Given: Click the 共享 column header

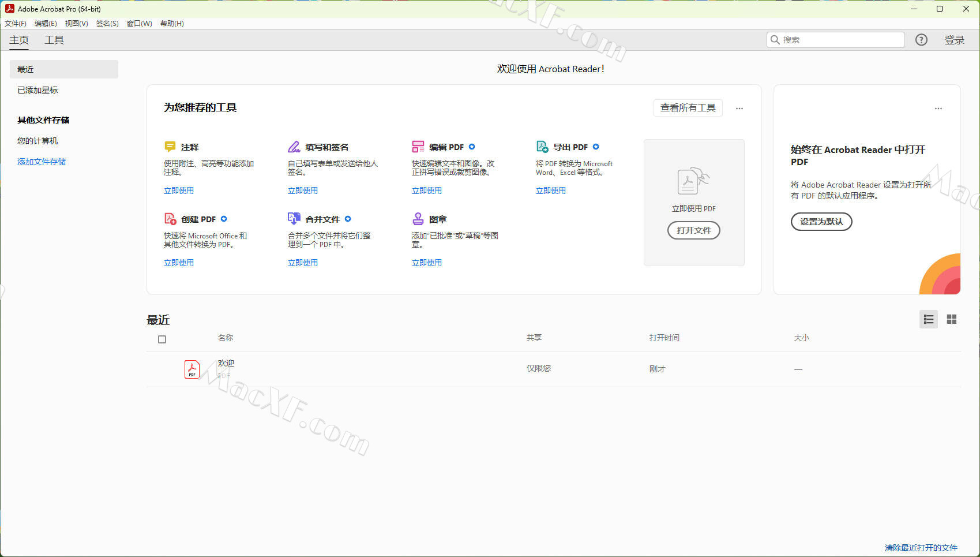Looking at the screenshot, I should [534, 338].
